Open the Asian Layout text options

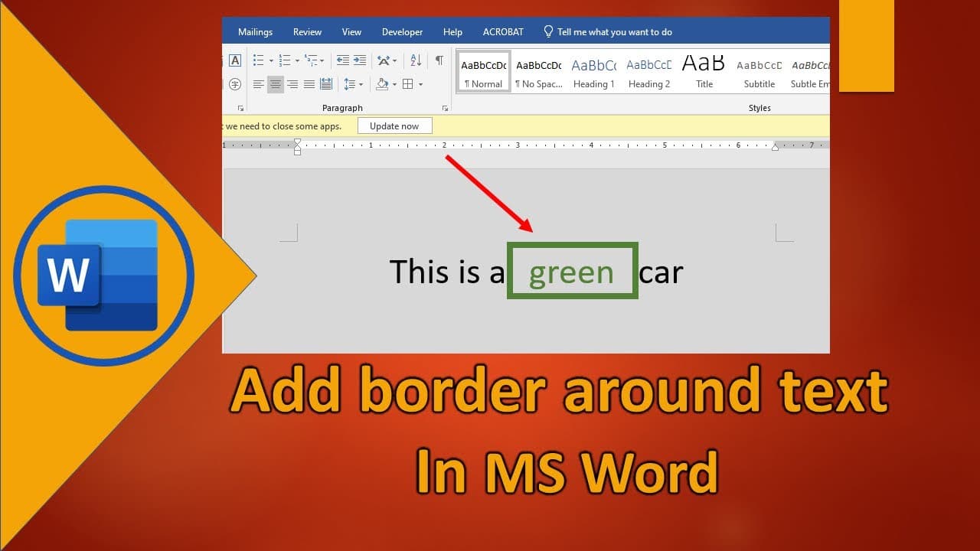click(x=384, y=60)
